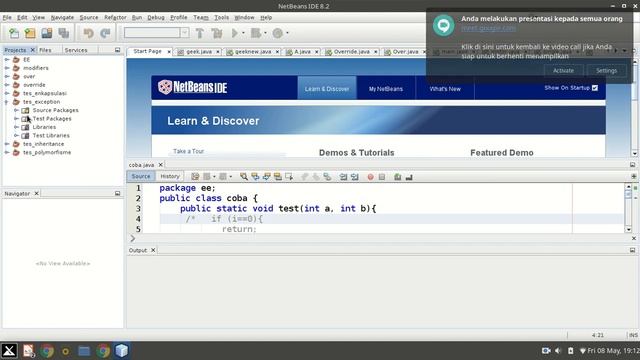Click the Run Project play icon
640x360 pixels.
coord(235,33)
